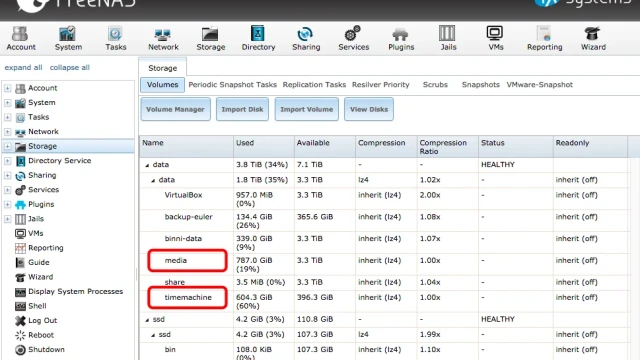Expand the Account tree node
Screen dimensions: 640x360
pyautogui.click(x=7, y=88)
